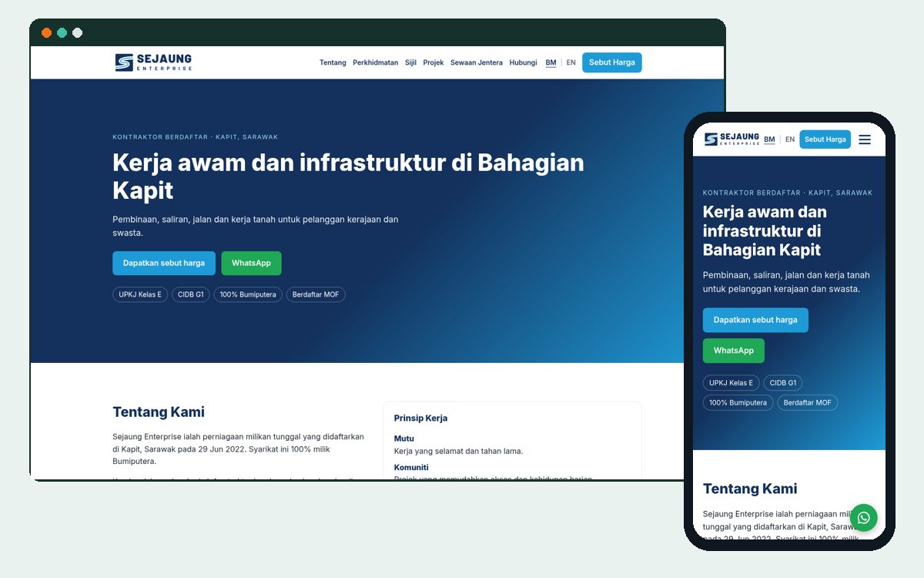Tap Sebut Harga button in phone header
Image resolution: width=924 pixels, height=578 pixels.
(x=825, y=139)
